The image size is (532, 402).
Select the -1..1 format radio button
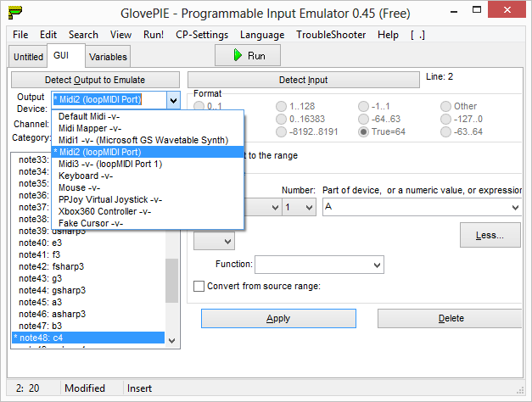tap(363, 106)
